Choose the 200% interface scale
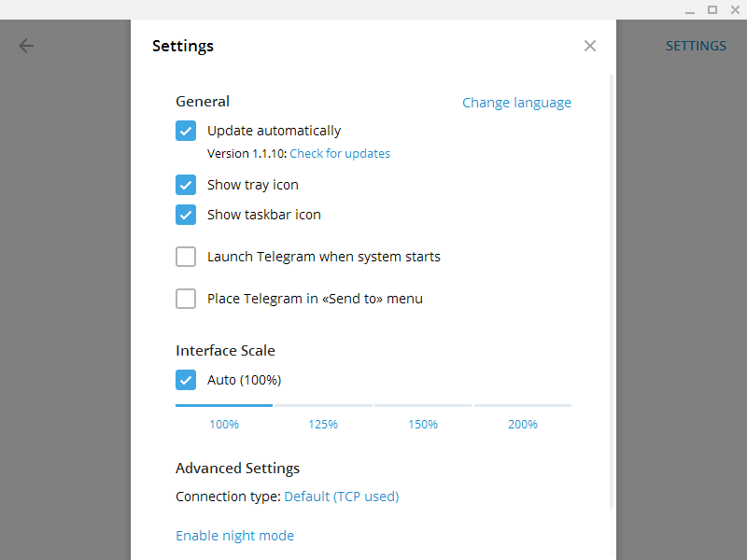This screenshot has width=747, height=560. [x=523, y=425]
